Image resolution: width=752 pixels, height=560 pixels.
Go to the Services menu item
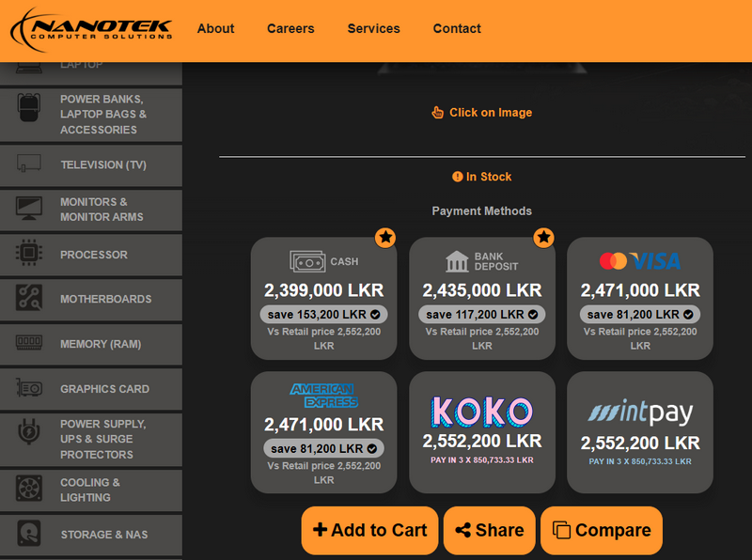coord(373,29)
